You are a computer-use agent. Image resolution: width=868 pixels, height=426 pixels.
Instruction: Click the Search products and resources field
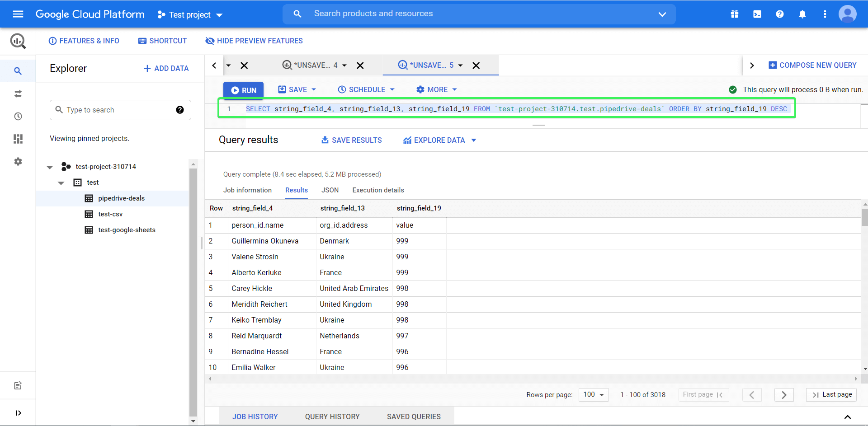(479, 14)
